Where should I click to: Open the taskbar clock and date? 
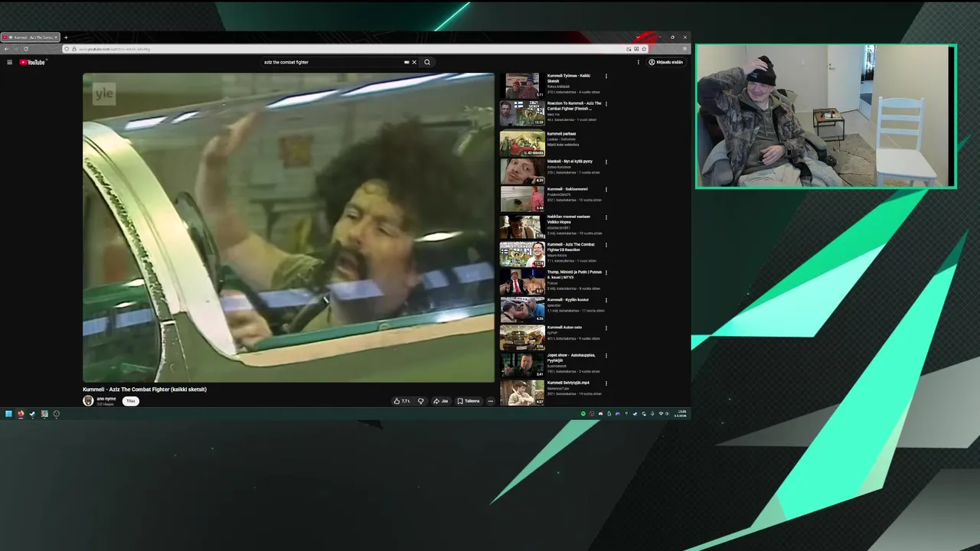click(681, 414)
